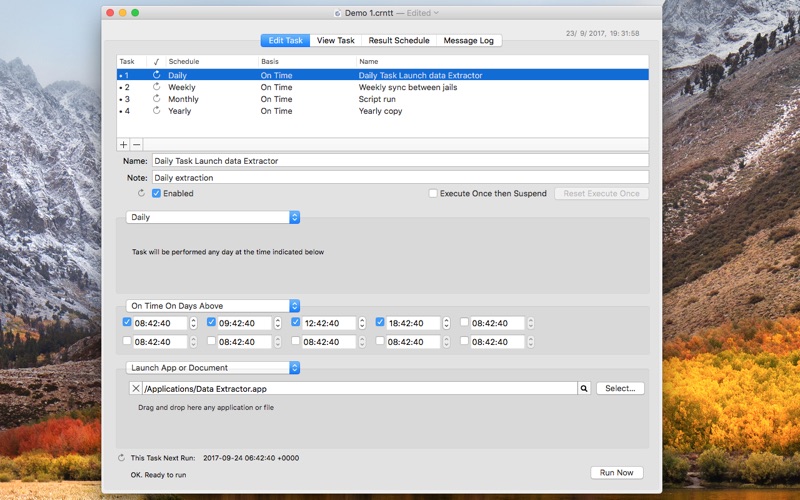Click the 09:42:40 time field
Screen dimensions: 800x500
tap(244, 323)
